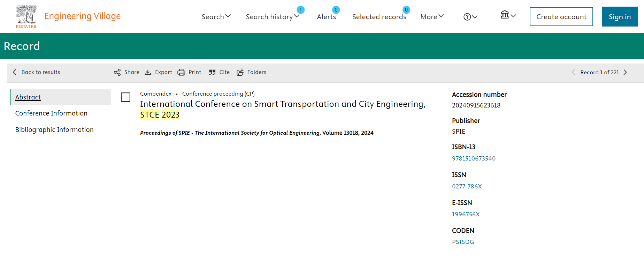View Selected records
Screen dimensions: 644x261
pos(379,17)
